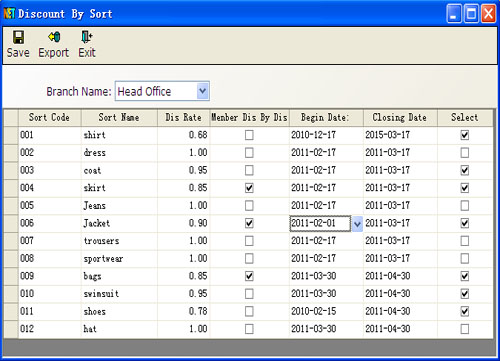Click the Begin Date column header

coord(326,117)
